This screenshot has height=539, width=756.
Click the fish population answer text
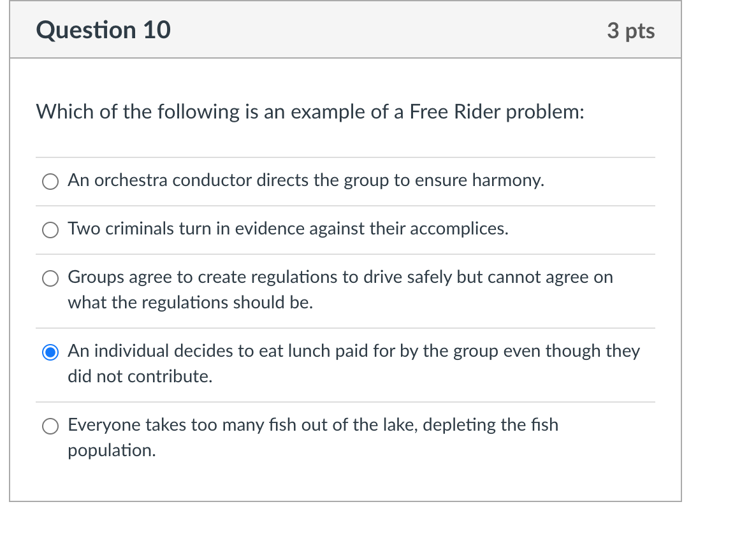tap(312, 425)
